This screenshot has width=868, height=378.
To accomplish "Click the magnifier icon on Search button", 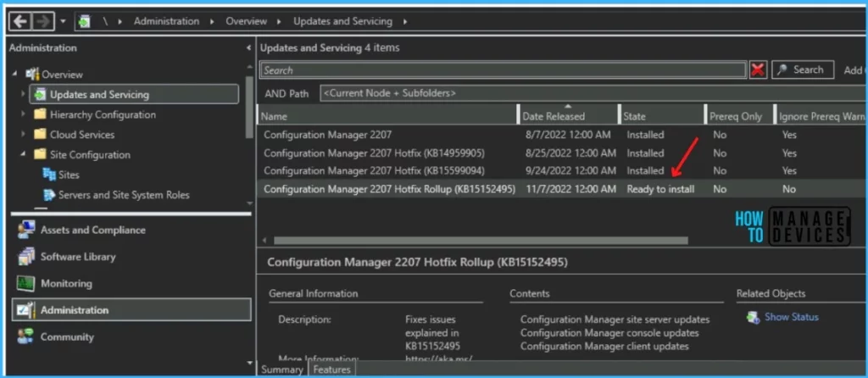I will [x=782, y=69].
